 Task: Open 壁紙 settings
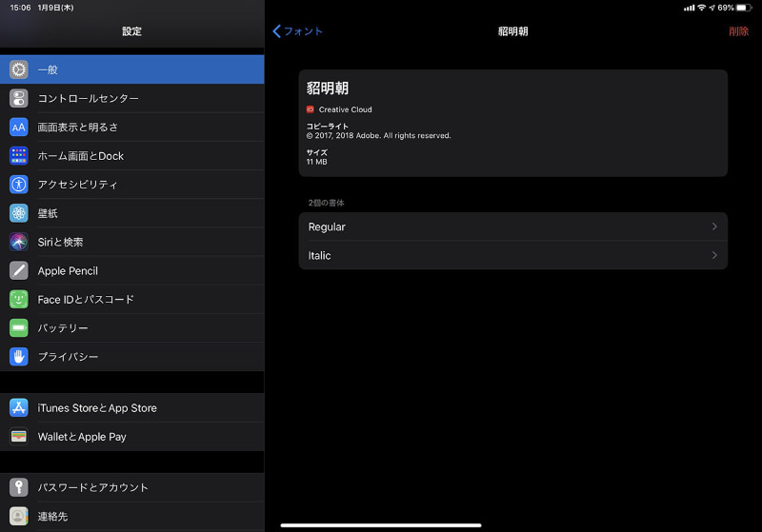[x=132, y=213]
